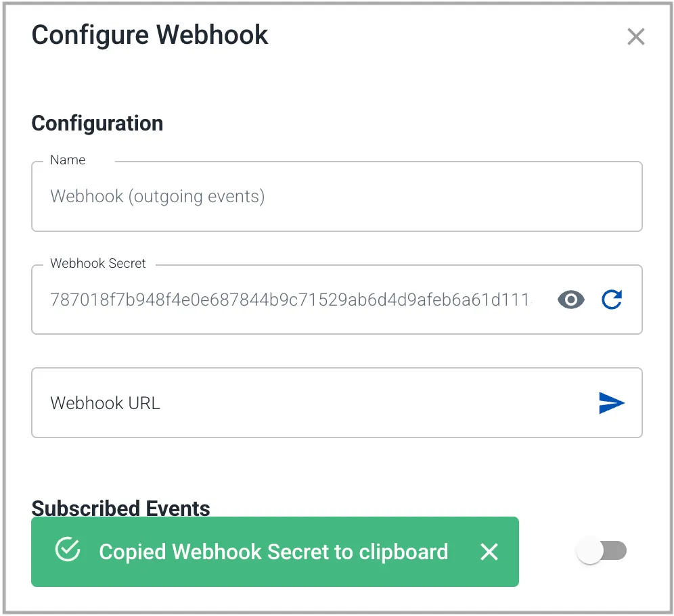Focus the Name input field
Viewport: 674px width, 616px height.
337,196
